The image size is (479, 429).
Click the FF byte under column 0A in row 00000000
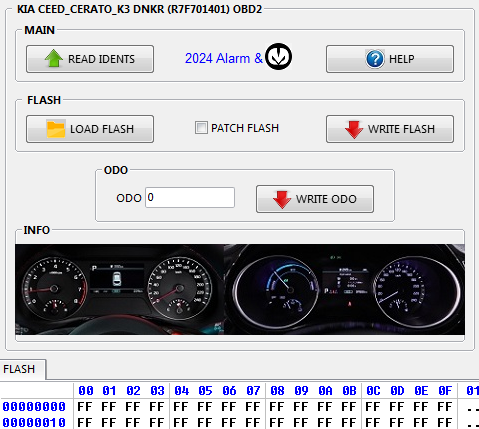325,407
